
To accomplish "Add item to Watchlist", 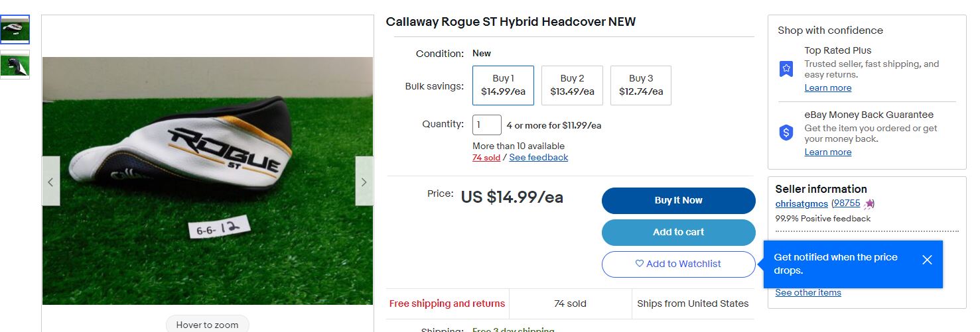I will pos(678,264).
